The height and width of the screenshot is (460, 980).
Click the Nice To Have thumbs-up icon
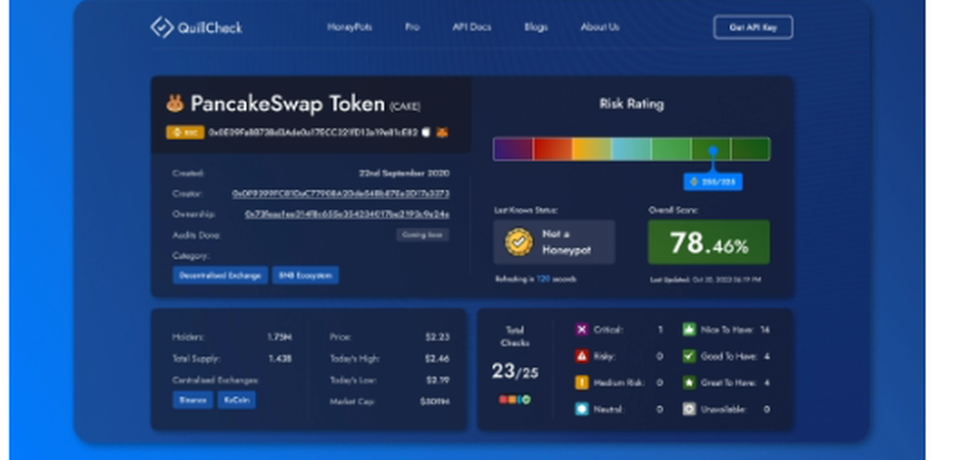689,330
